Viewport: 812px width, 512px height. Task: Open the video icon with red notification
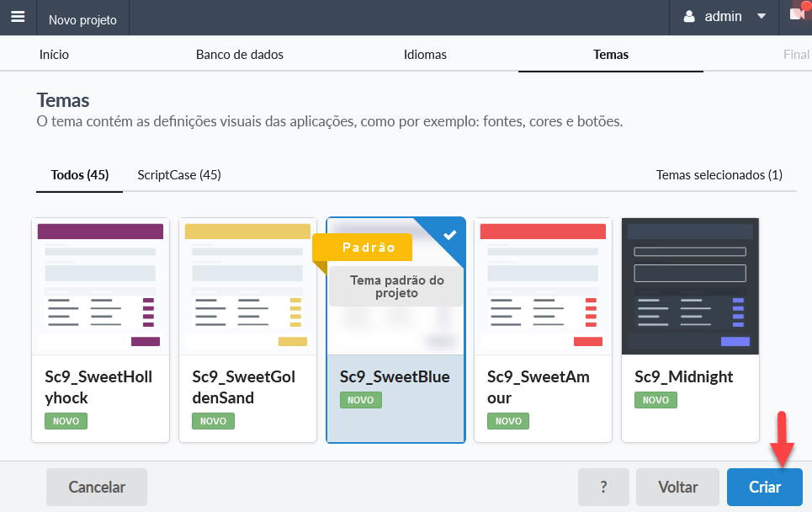tap(798, 13)
